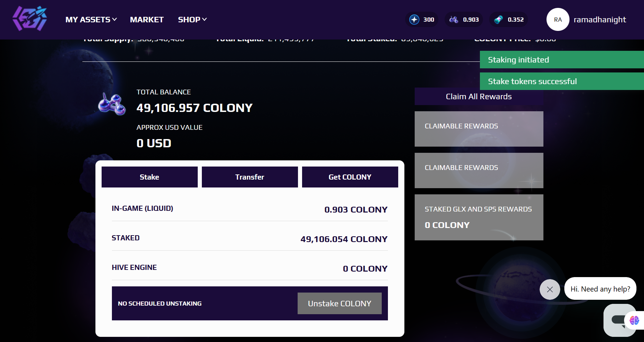644x342 pixels.
Task: Dismiss the Stake tokens successful notification
Action: pos(562,81)
